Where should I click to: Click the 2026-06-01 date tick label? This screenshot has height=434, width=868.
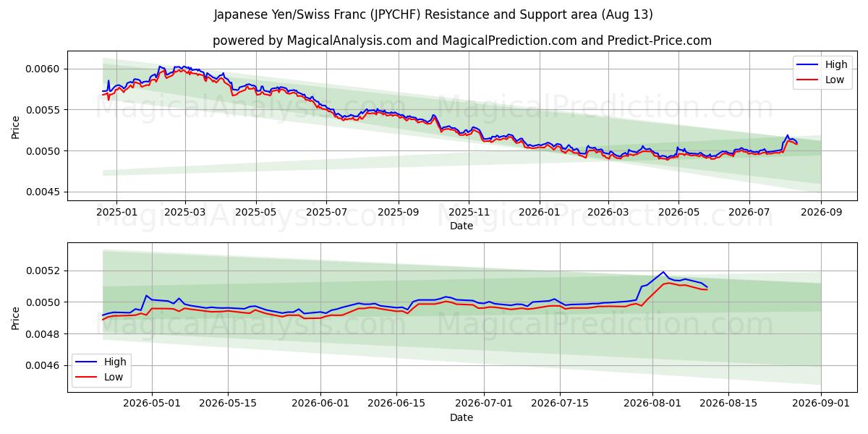320,404
